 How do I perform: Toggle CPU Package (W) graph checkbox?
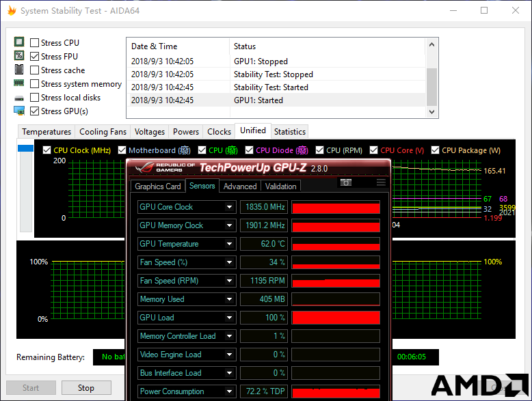point(435,150)
